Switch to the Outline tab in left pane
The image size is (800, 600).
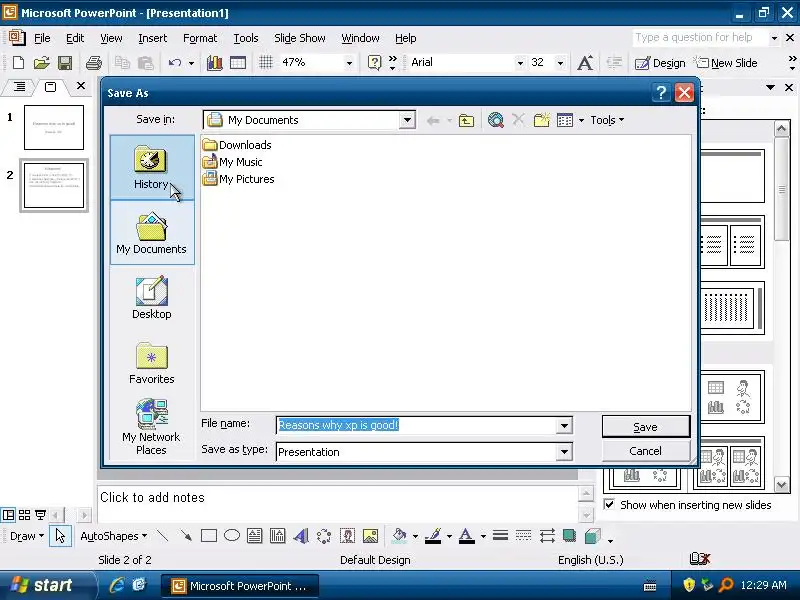(19, 87)
